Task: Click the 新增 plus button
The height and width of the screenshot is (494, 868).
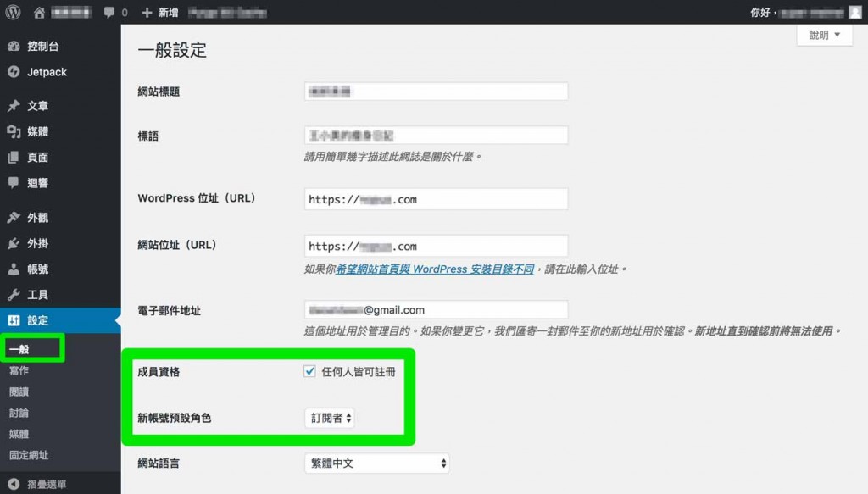Action: click(x=160, y=12)
